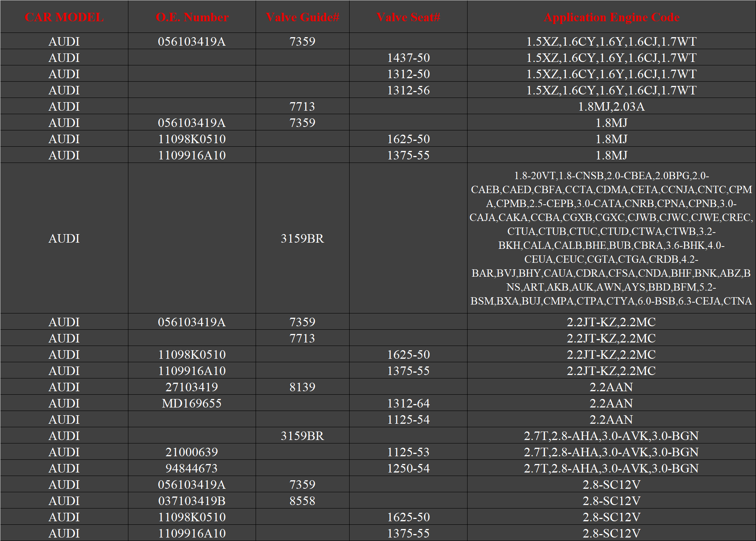Select AUDI in the 1.8MJ,2.03A row
Image resolution: width=756 pixels, height=541 pixels.
pos(64,106)
